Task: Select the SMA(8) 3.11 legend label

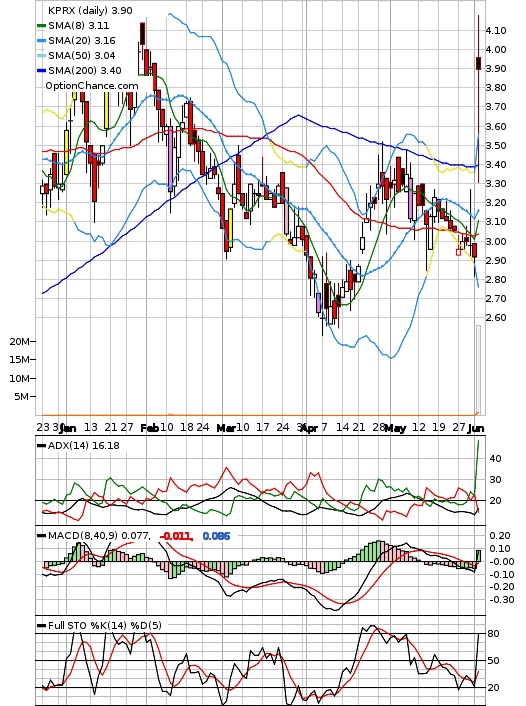Action: [79, 26]
